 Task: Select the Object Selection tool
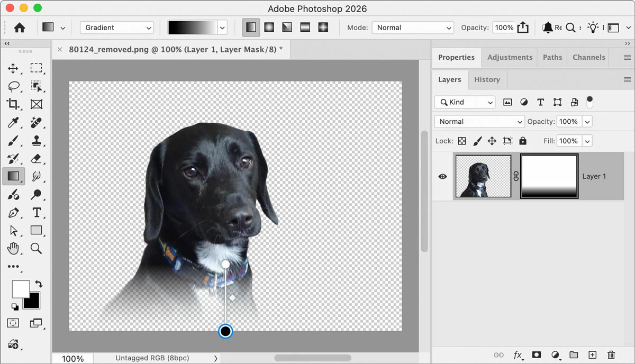point(36,86)
